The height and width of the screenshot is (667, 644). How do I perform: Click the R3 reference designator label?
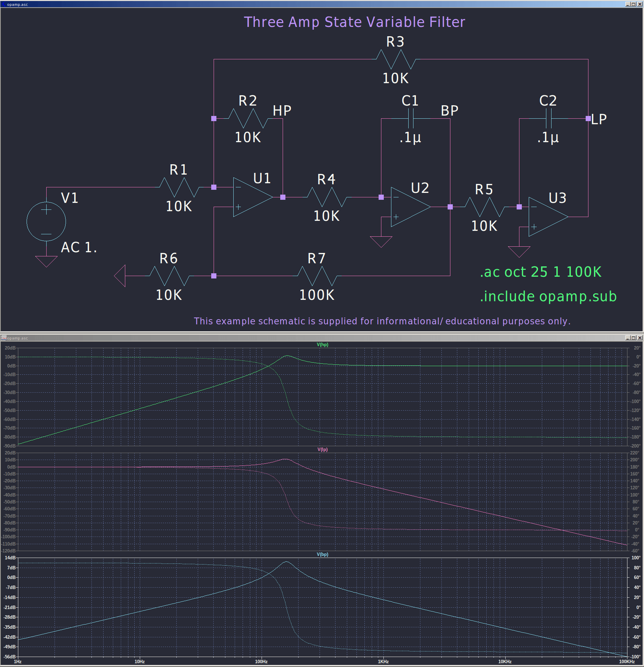(395, 42)
